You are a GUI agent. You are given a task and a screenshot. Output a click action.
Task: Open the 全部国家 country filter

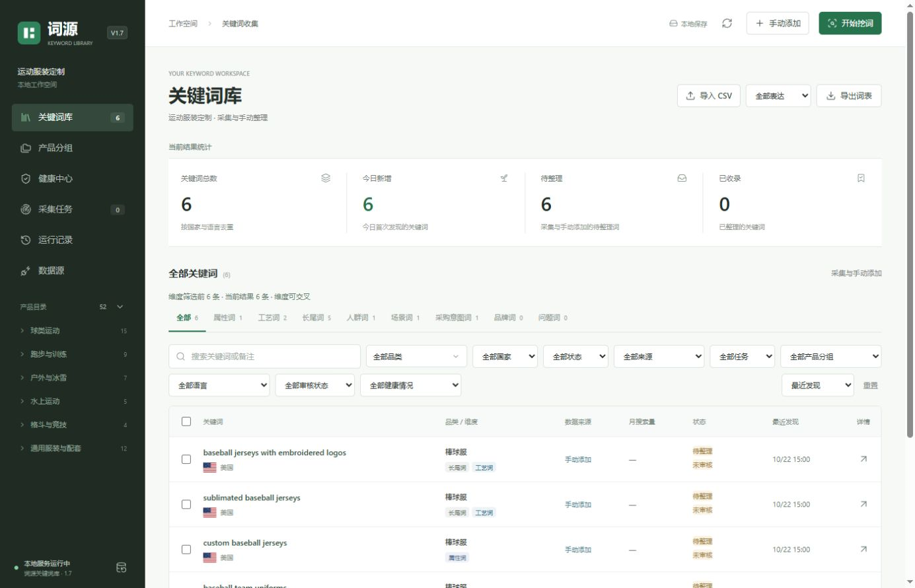(505, 357)
